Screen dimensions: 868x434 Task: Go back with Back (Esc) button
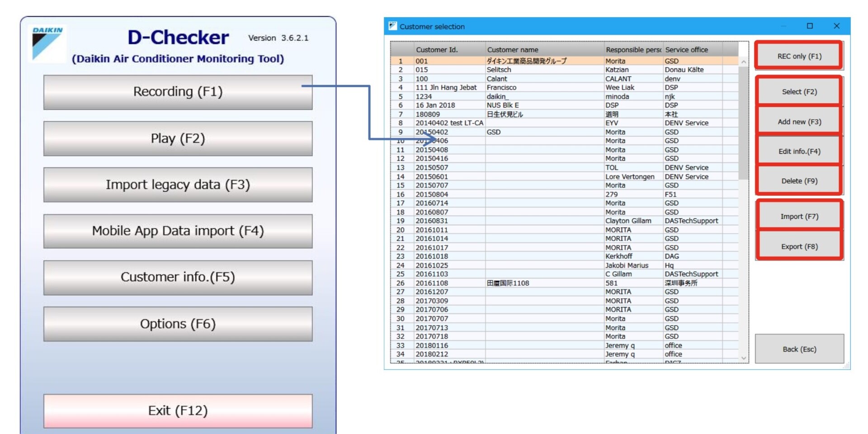(x=799, y=349)
